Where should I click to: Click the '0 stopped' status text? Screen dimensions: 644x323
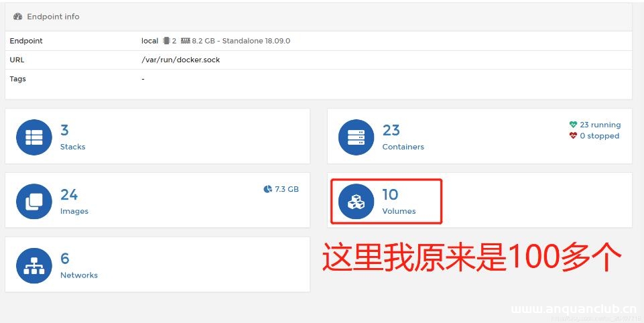[599, 135]
